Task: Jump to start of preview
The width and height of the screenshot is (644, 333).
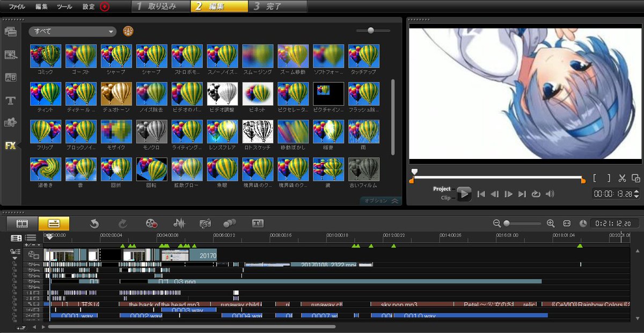Action: 481,194
